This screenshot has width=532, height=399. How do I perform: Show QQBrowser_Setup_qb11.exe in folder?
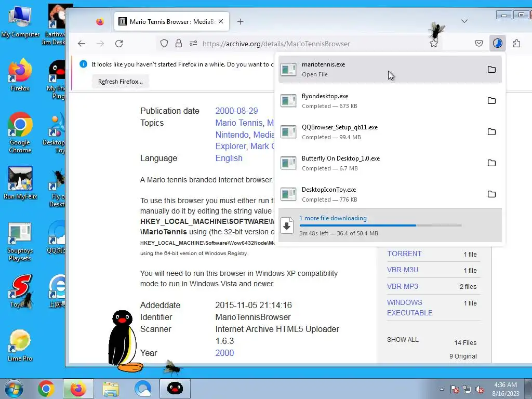[x=491, y=132]
